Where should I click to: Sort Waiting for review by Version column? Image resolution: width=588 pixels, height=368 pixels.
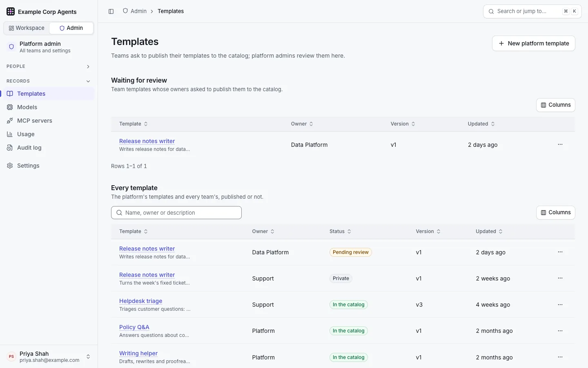(403, 124)
